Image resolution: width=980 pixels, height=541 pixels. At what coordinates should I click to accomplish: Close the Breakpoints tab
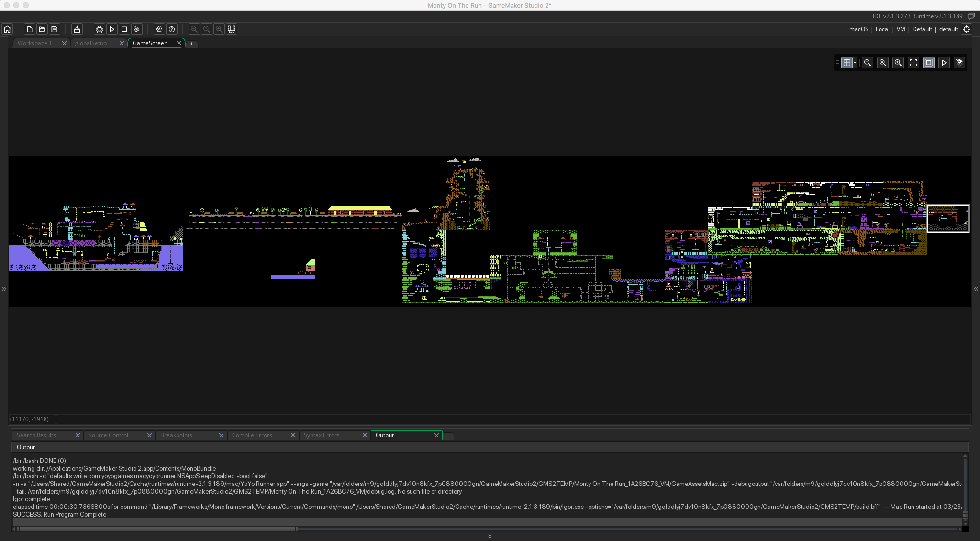click(x=221, y=435)
